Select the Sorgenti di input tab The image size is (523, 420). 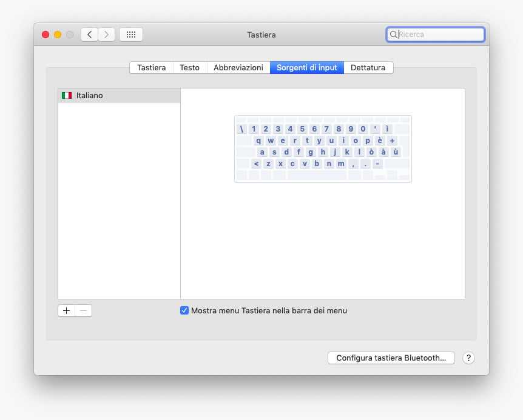[307, 68]
